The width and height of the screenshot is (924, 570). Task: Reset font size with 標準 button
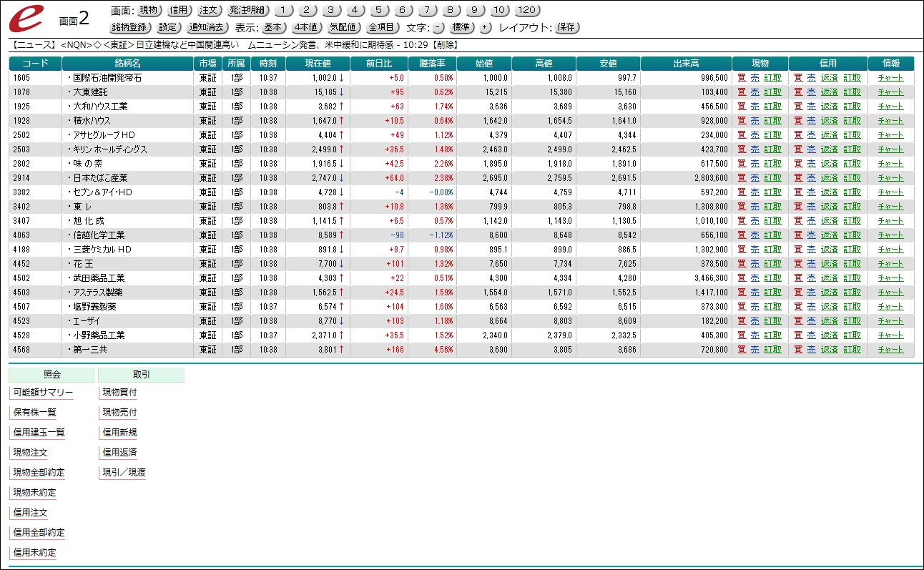coord(462,28)
